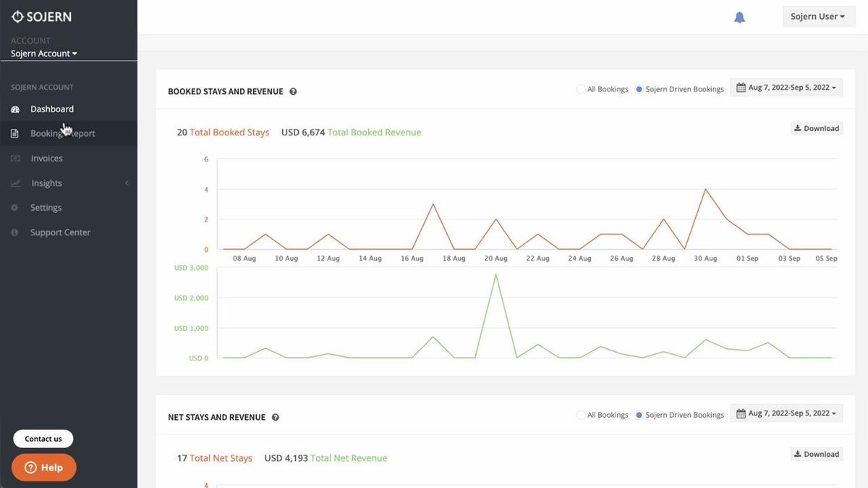Select Sojern Driven Bookings for Booked Stays
The height and width of the screenshot is (488, 868).
(639, 89)
